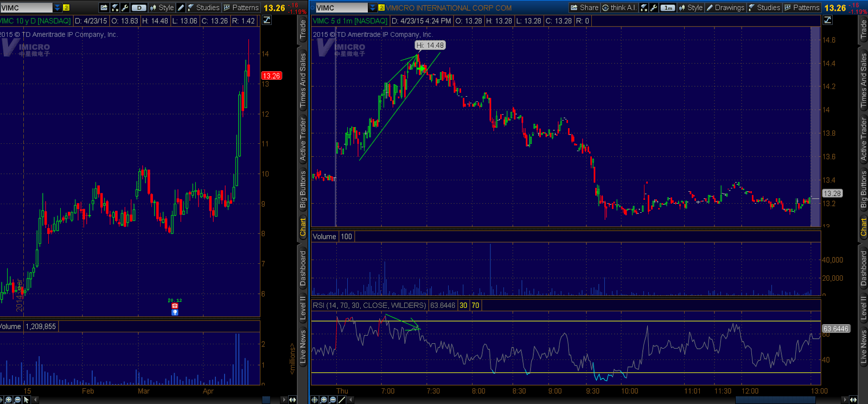Screen dimensions: 868x404
Task: Click zoom-in magnifier below right chart
Action: [324, 400]
